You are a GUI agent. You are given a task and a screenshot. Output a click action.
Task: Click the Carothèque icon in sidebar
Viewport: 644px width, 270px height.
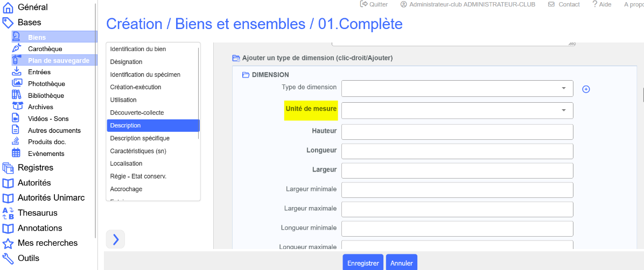click(x=17, y=49)
